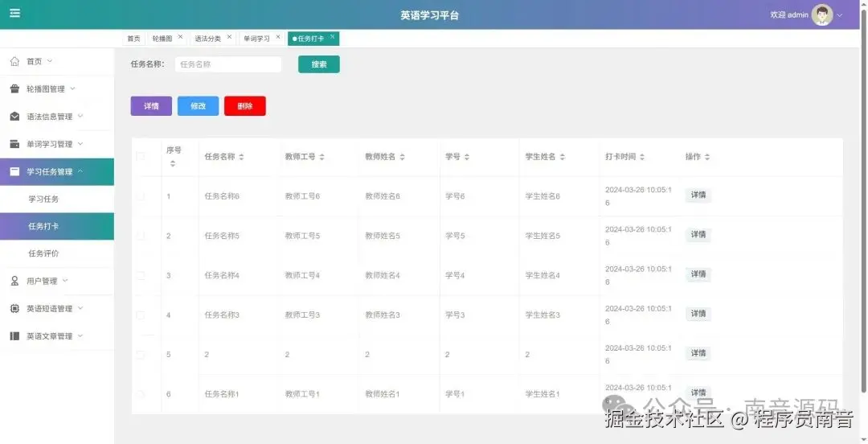Toggle the hamburger menu icon
Screen dimensions: 868x444
pyautogui.click(x=15, y=13)
